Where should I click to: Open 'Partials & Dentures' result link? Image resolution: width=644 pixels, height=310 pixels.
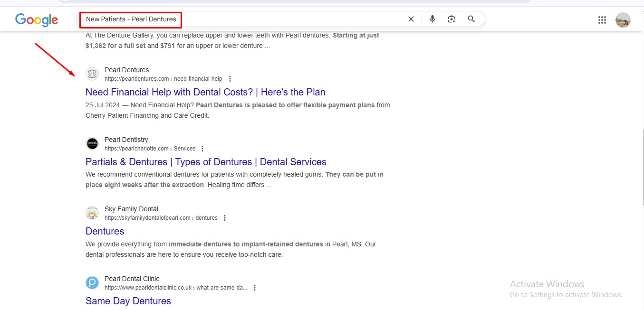(206, 162)
